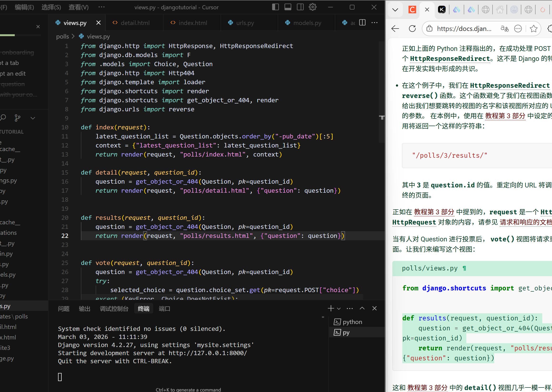This screenshot has height=392, width=552.
Task: Refresh the browser page
Action: 412,29
